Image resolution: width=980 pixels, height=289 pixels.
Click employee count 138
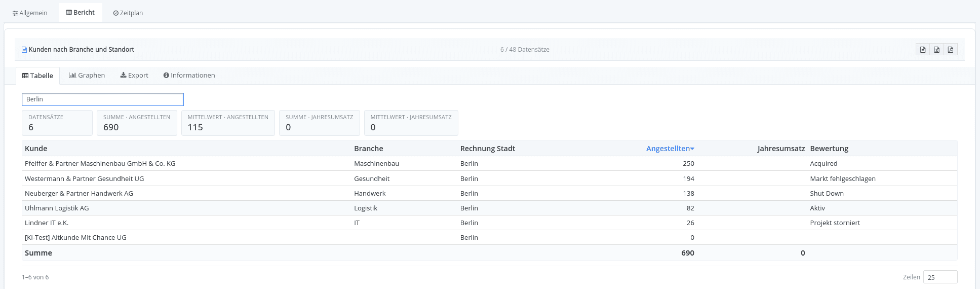(x=688, y=193)
